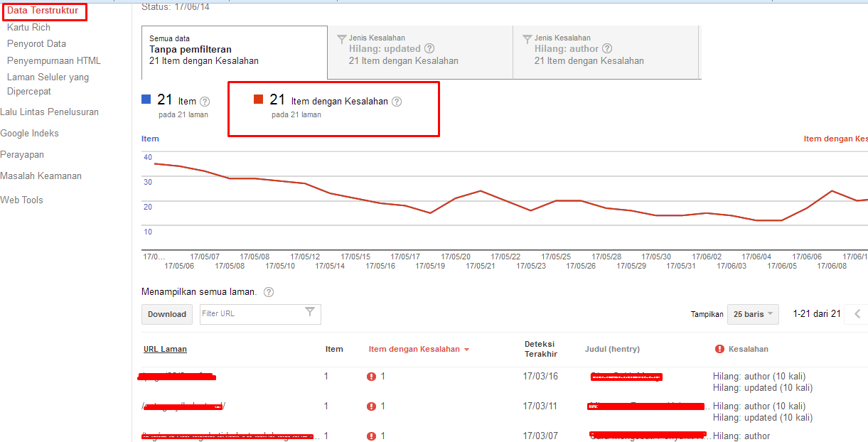This screenshot has height=442, width=868.
Task: Open Laman Seluler yang Dipercepat item
Action: (x=48, y=84)
